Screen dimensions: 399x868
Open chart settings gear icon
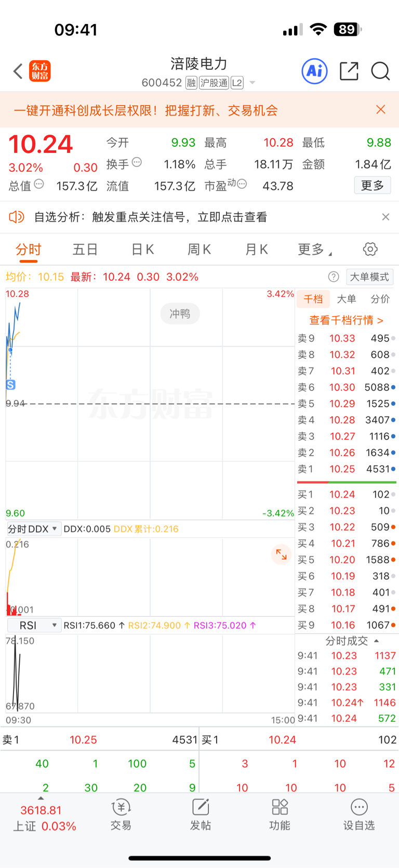[x=370, y=249]
